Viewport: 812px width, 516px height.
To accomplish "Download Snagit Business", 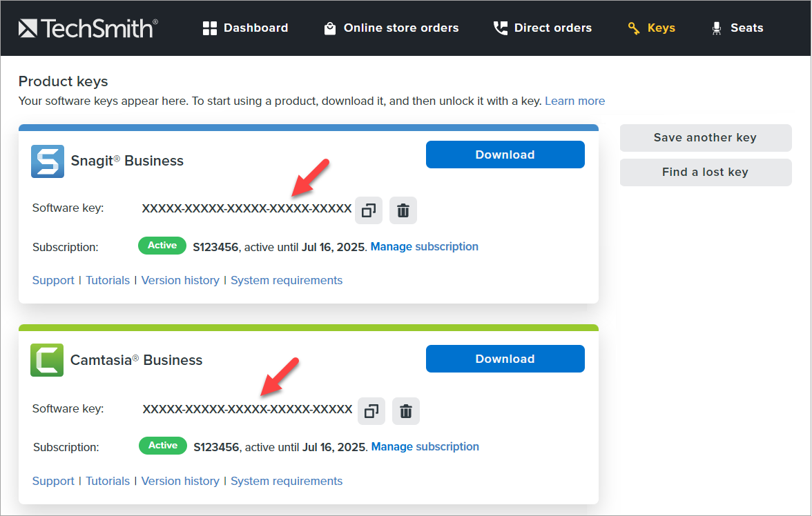I will [x=505, y=155].
